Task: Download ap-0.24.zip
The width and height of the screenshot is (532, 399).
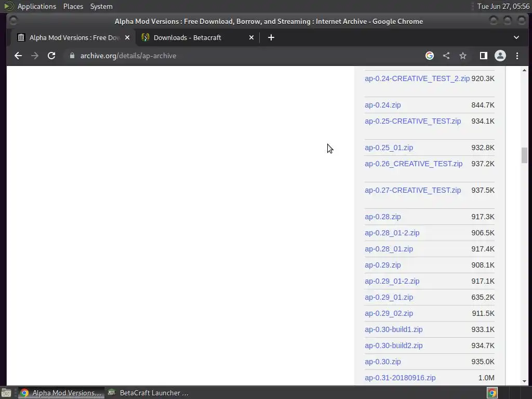Action: (x=383, y=105)
